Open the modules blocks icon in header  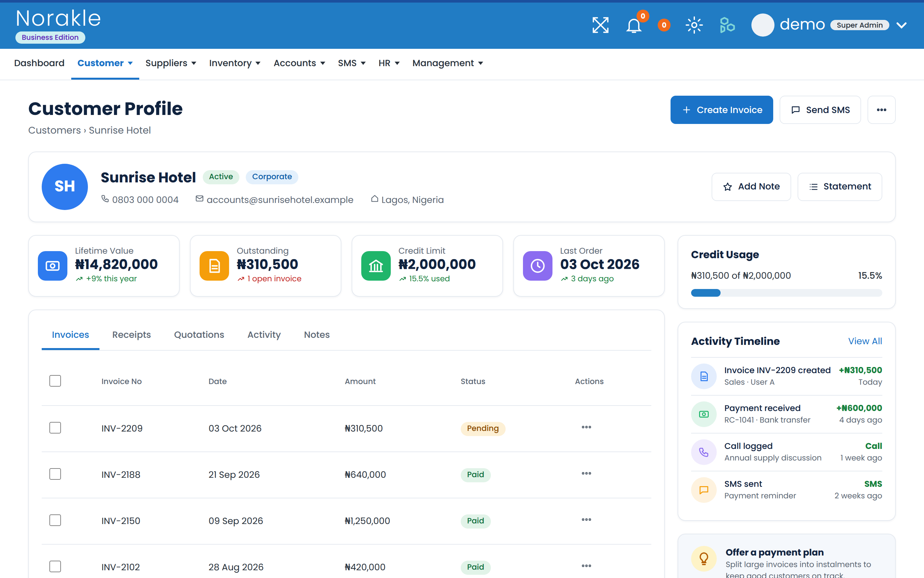pyautogui.click(x=727, y=25)
